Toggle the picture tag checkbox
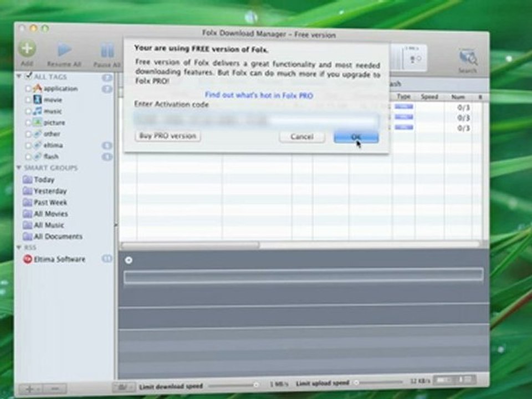This screenshot has height=399, width=532. click(x=28, y=122)
